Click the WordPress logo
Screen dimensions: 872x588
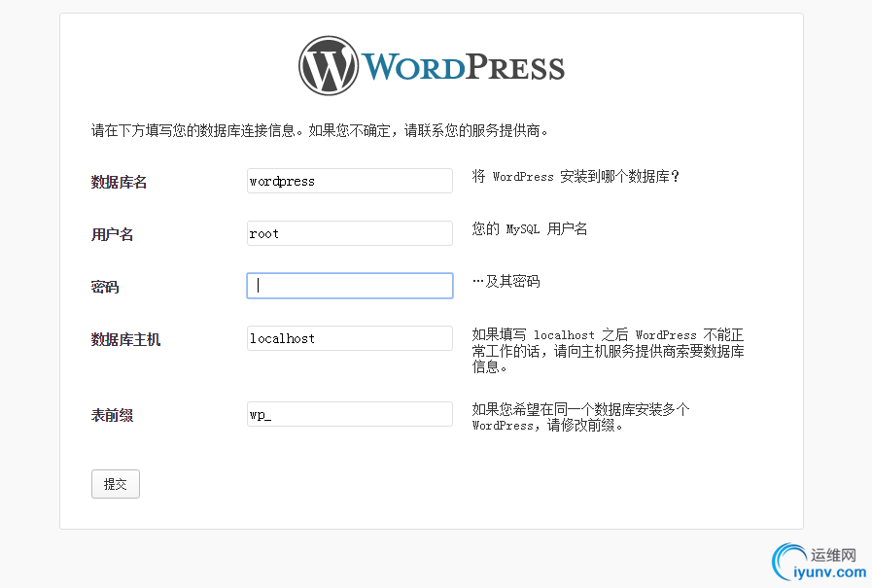pos(432,65)
